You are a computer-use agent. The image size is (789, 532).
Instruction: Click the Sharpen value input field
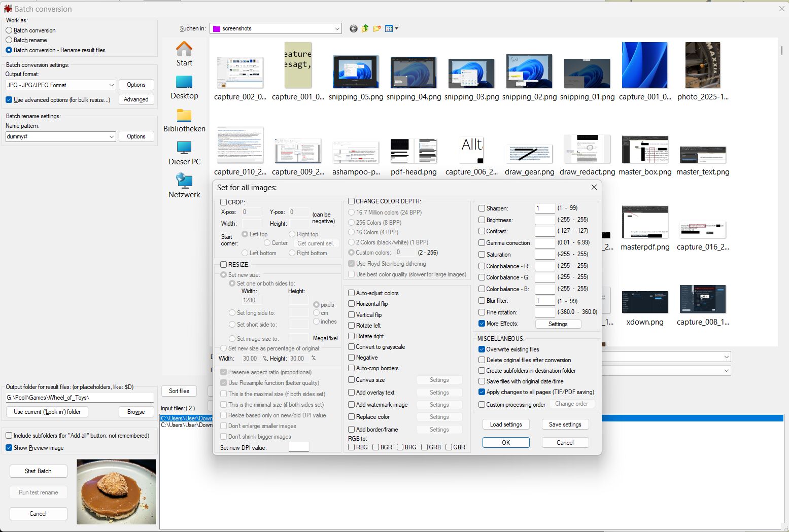pyautogui.click(x=544, y=208)
